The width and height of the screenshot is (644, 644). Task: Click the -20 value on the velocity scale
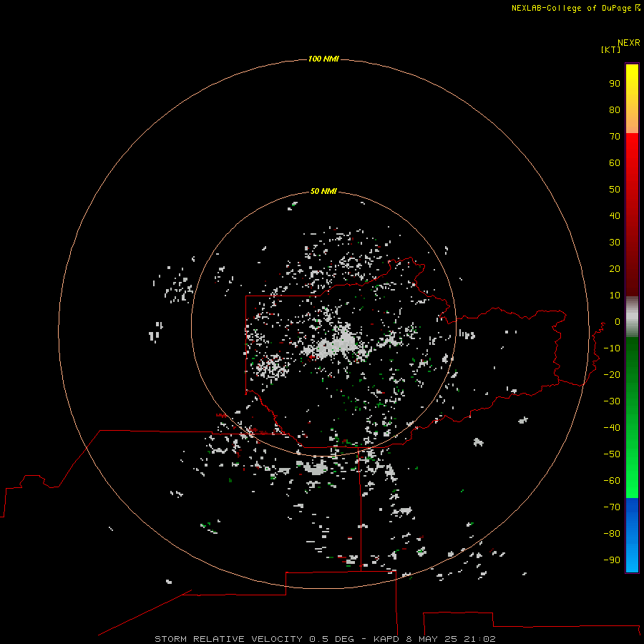click(x=612, y=374)
